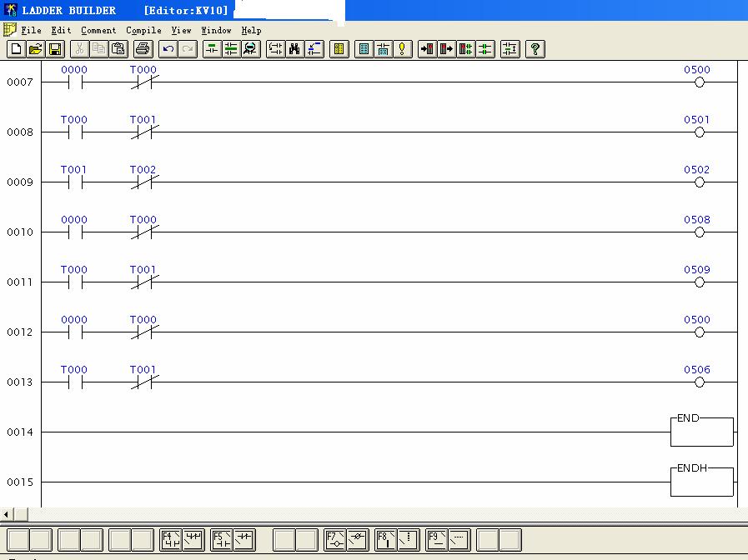Insert output coil with F7

click(335, 539)
